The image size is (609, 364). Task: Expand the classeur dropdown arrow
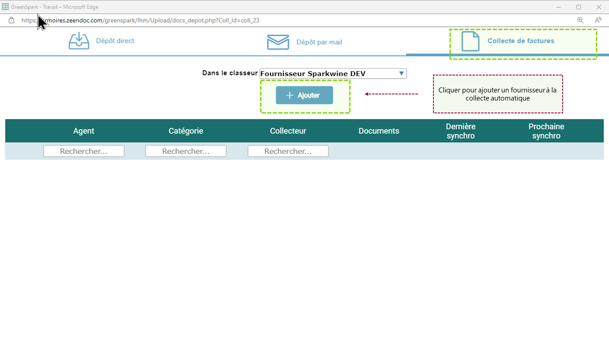pos(401,74)
